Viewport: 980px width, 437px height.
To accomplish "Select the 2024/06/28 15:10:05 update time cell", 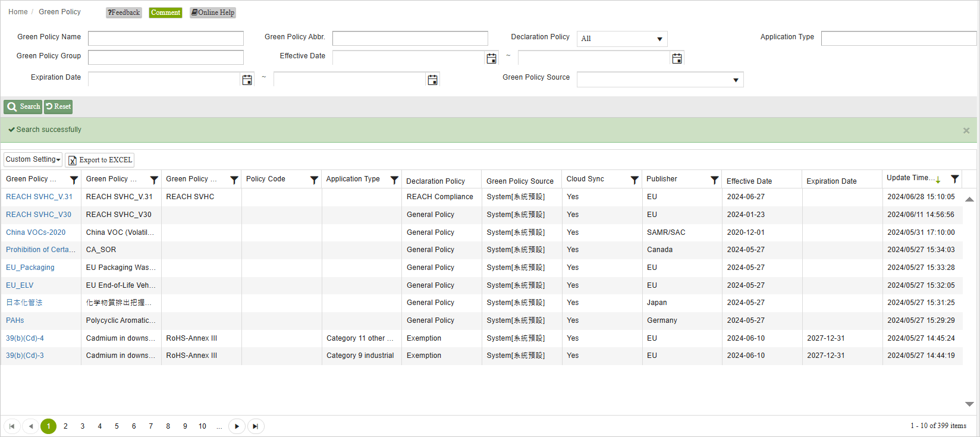I will [922, 197].
